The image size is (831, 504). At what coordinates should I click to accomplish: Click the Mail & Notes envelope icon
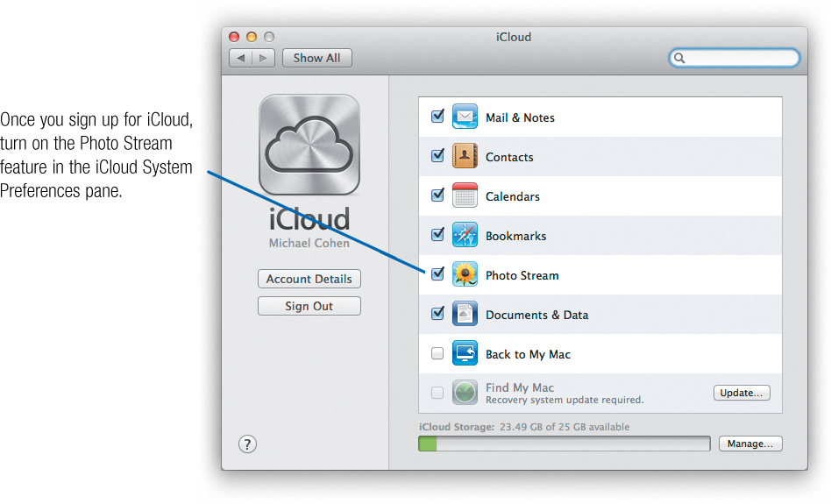(x=465, y=117)
